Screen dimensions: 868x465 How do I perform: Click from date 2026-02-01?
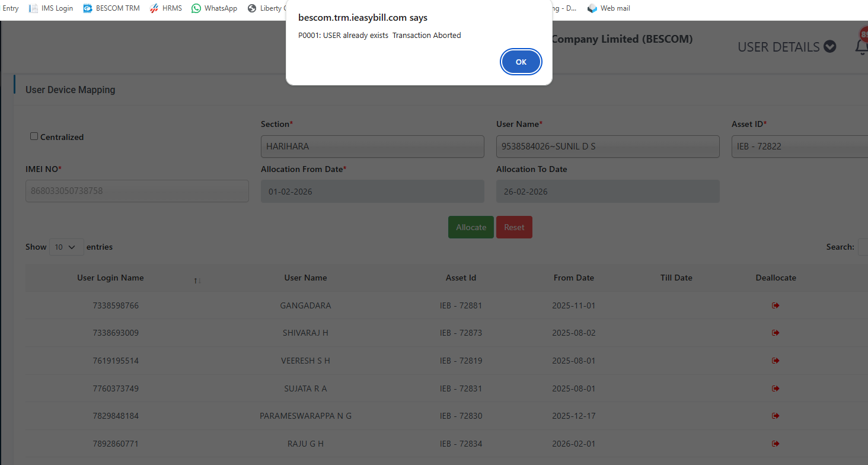pyautogui.click(x=573, y=444)
